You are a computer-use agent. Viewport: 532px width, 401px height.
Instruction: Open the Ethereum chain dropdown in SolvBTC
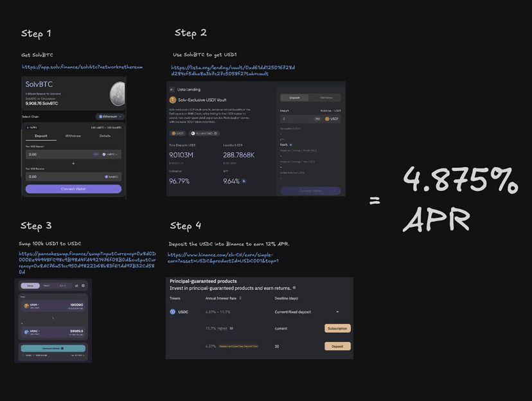(110, 116)
